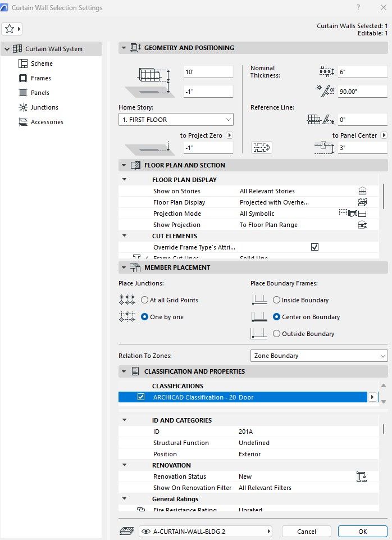Select the Outside Boundary radio
392x540 pixels.
[276, 334]
